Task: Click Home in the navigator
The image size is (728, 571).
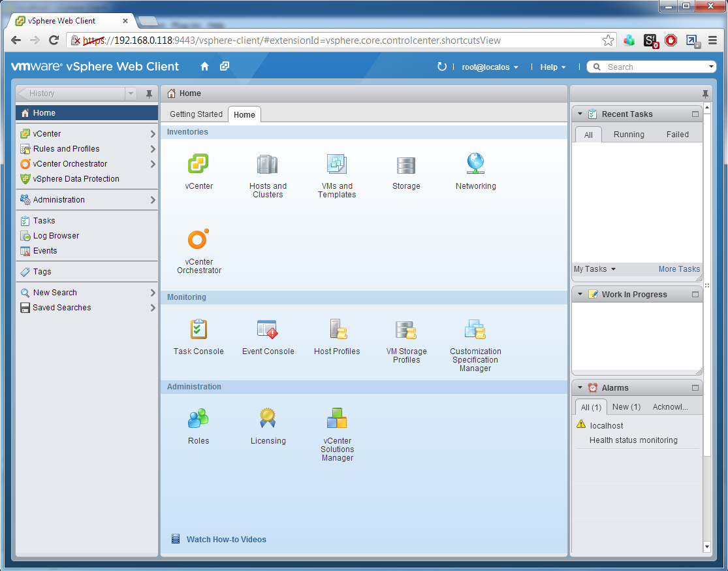Action: (x=87, y=113)
